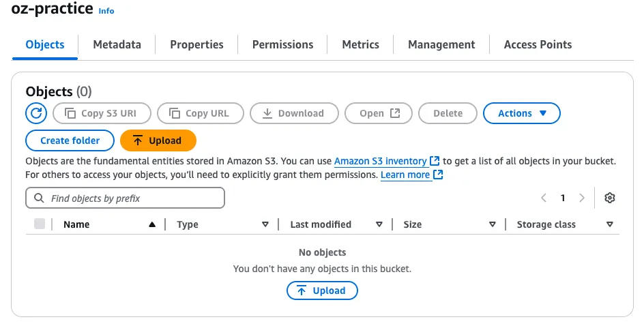Switch to the Permissions tab
The image size is (644, 328).
pyautogui.click(x=282, y=44)
